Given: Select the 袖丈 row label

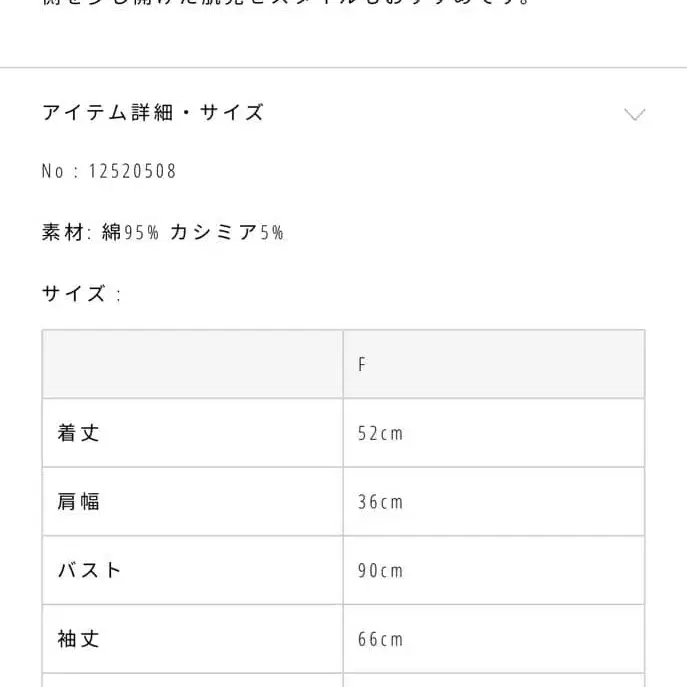Looking at the screenshot, I should pyautogui.click(x=79, y=638).
